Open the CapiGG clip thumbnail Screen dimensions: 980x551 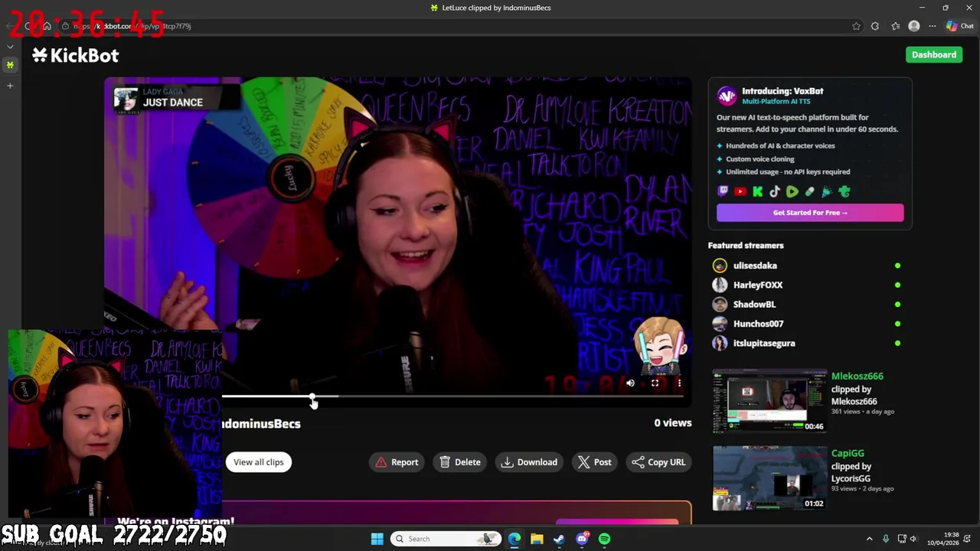[x=769, y=478]
